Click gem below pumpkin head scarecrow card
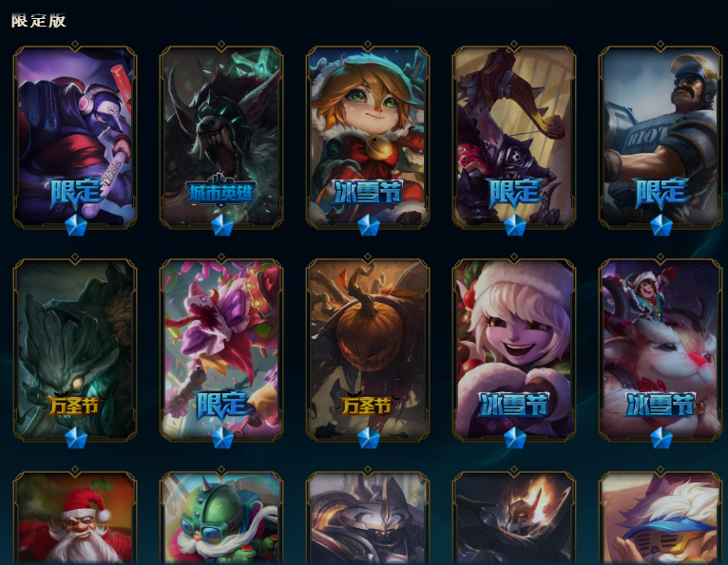This screenshot has height=565, width=728. (368, 438)
